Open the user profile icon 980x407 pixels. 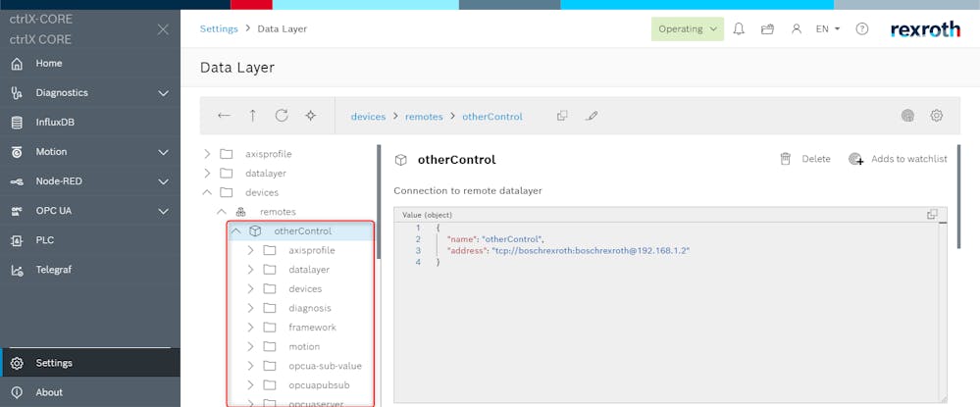pyautogui.click(x=797, y=28)
